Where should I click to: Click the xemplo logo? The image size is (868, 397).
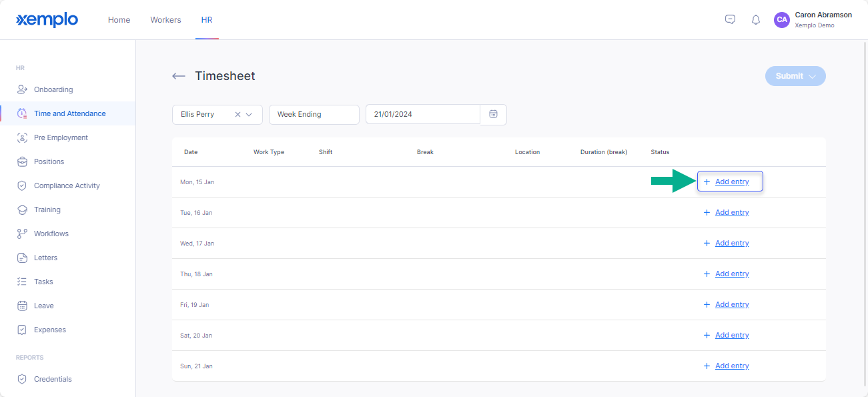[x=47, y=20]
